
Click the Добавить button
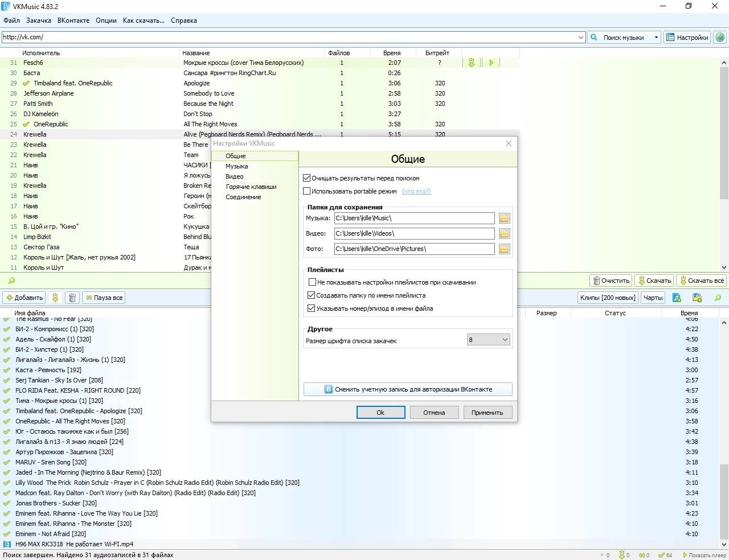[x=24, y=298]
